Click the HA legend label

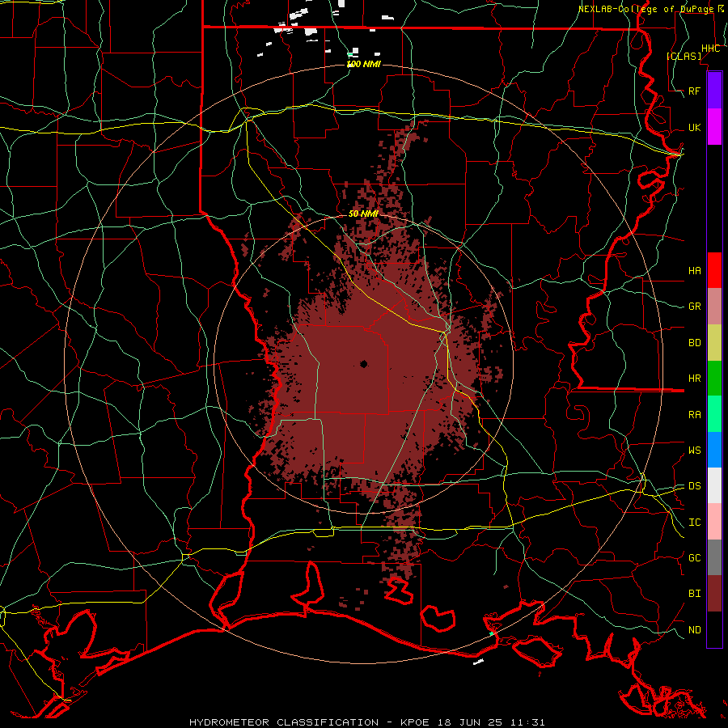(695, 270)
